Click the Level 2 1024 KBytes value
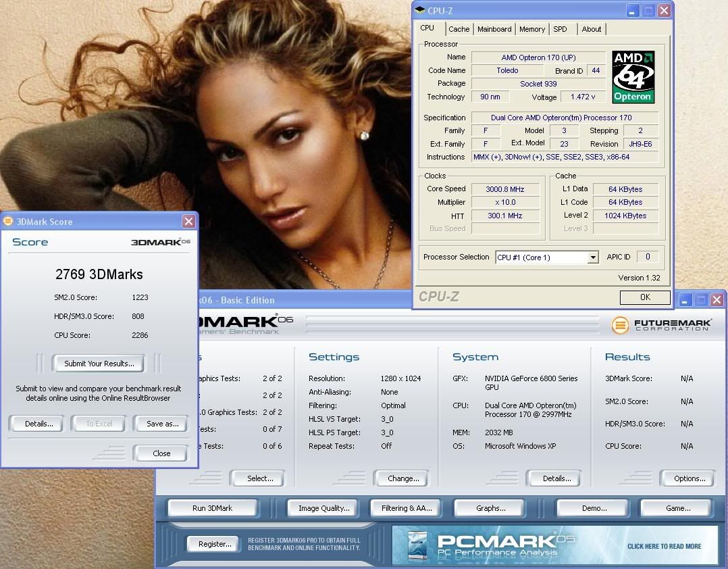The width and height of the screenshot is (728, 569). [x=625, y=216]
